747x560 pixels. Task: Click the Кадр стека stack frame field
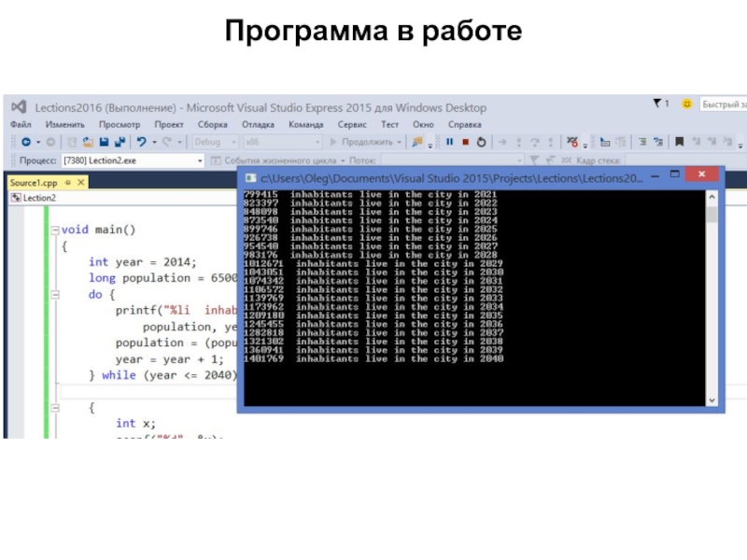click(x=685, y=161)
